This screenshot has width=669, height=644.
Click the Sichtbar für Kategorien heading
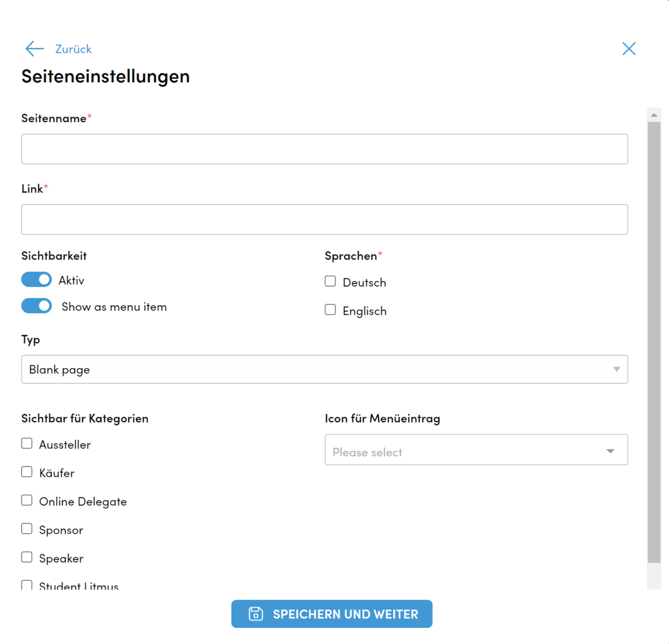coord(85,418)
